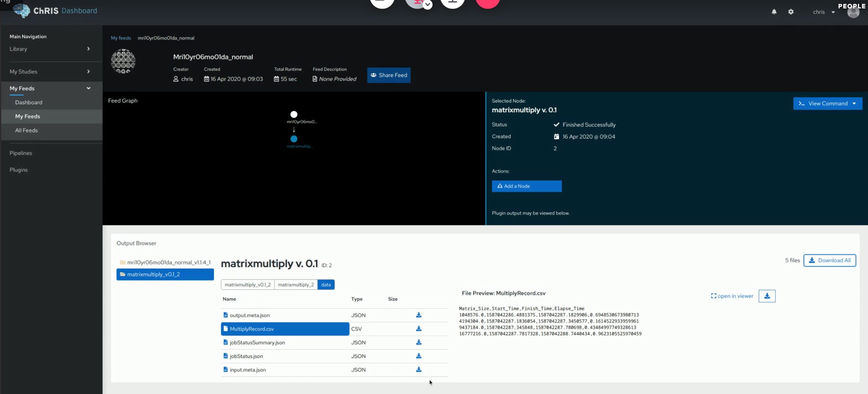Click the Main Navigation heading

click(28, 36)
